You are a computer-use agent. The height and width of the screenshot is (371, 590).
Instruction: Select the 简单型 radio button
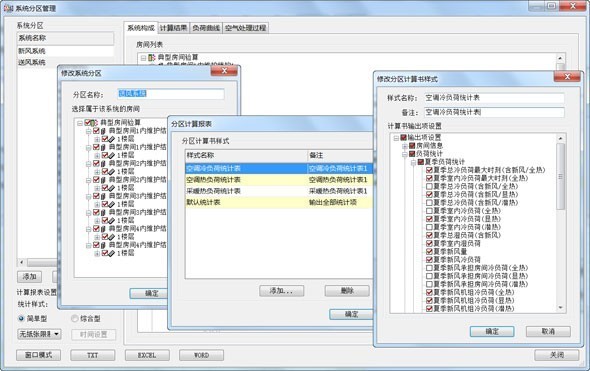21,318
